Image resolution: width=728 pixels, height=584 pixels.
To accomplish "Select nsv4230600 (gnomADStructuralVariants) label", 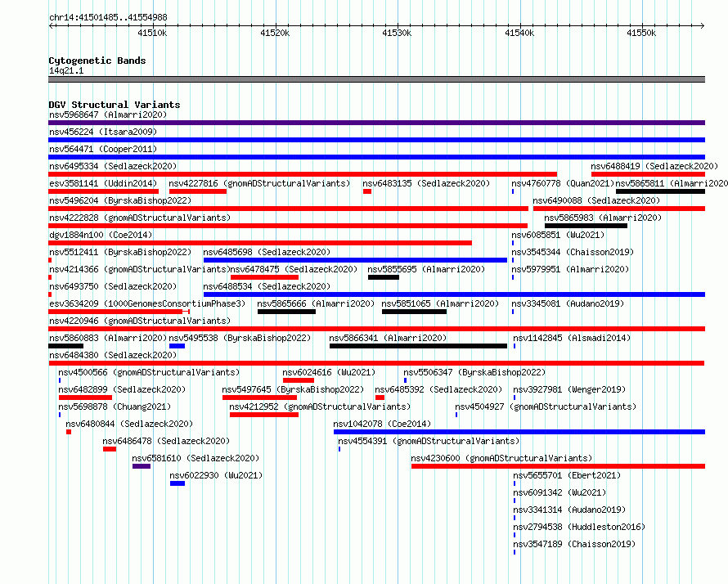I will pyautogui.click(x=501, y=458).
